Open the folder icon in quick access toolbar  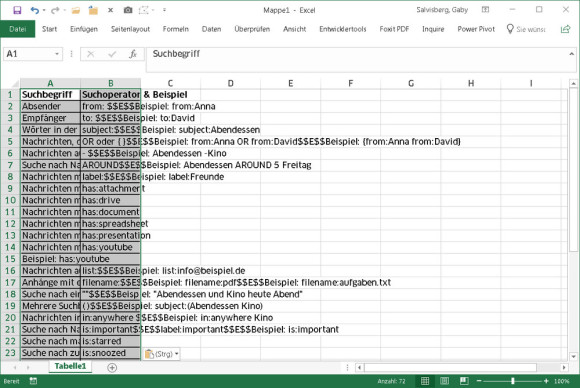pyautogui.click(x=75, y=10)
